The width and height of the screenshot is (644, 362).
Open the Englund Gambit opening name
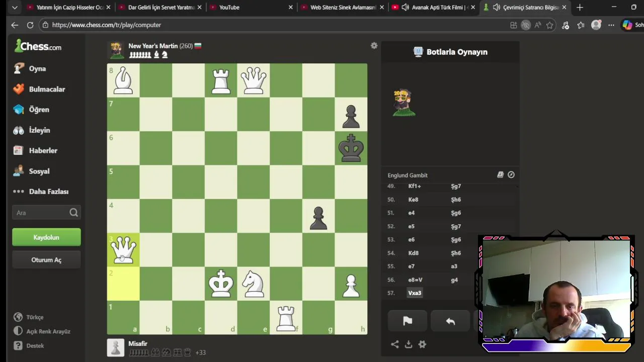(408, 175)
